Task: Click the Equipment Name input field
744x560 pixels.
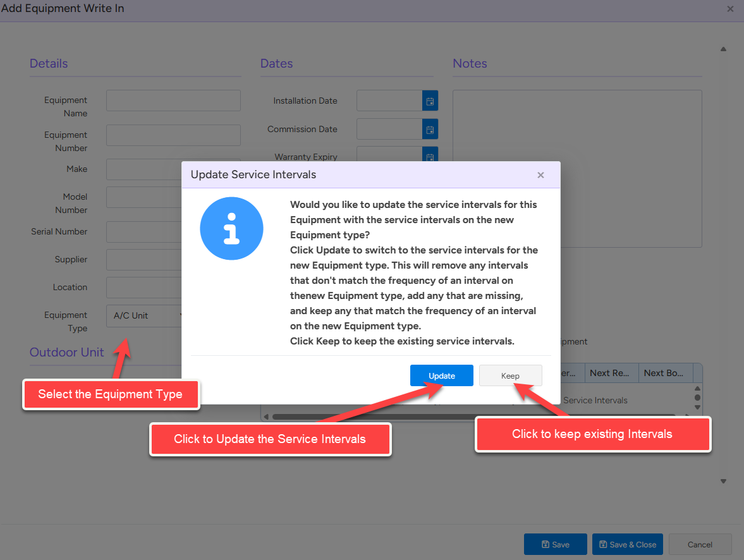Action: pos(173,100)
